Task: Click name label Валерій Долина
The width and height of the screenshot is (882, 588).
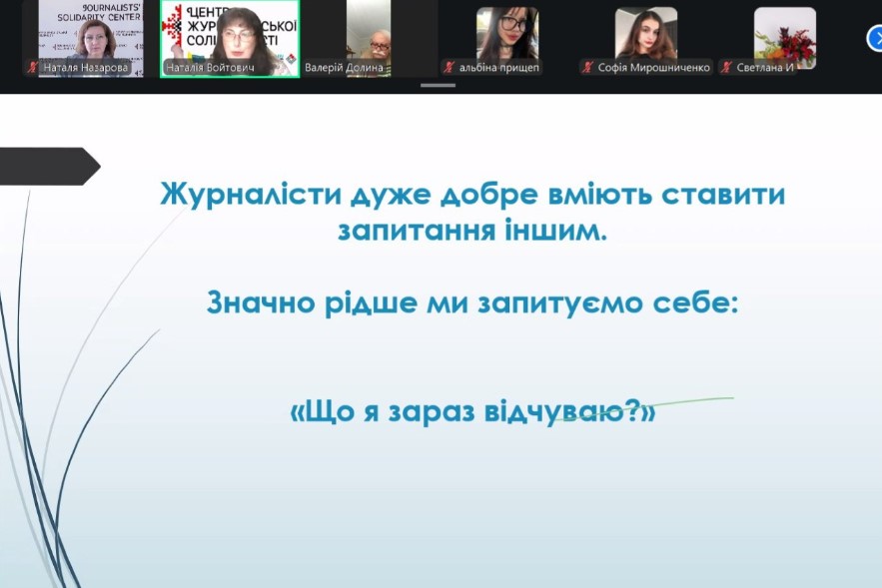Action: (344, 68)
